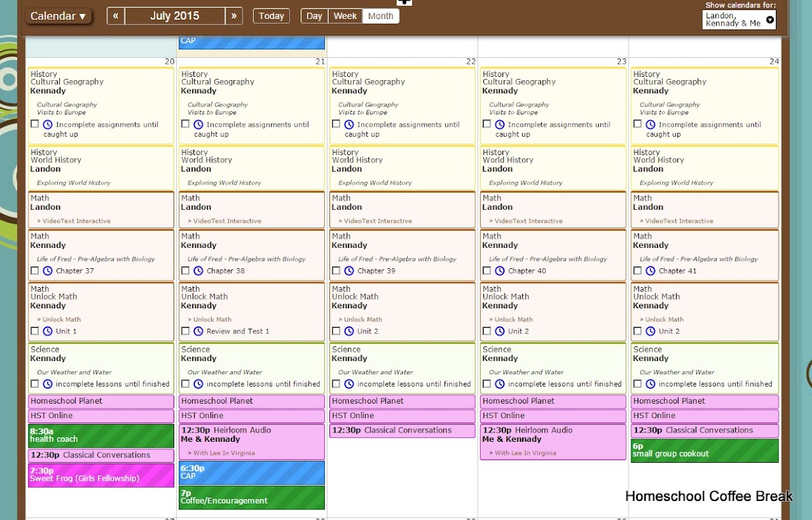Open 6:30p CAP event on the 21st
812x520 pixels.
(x=252, y=473)
